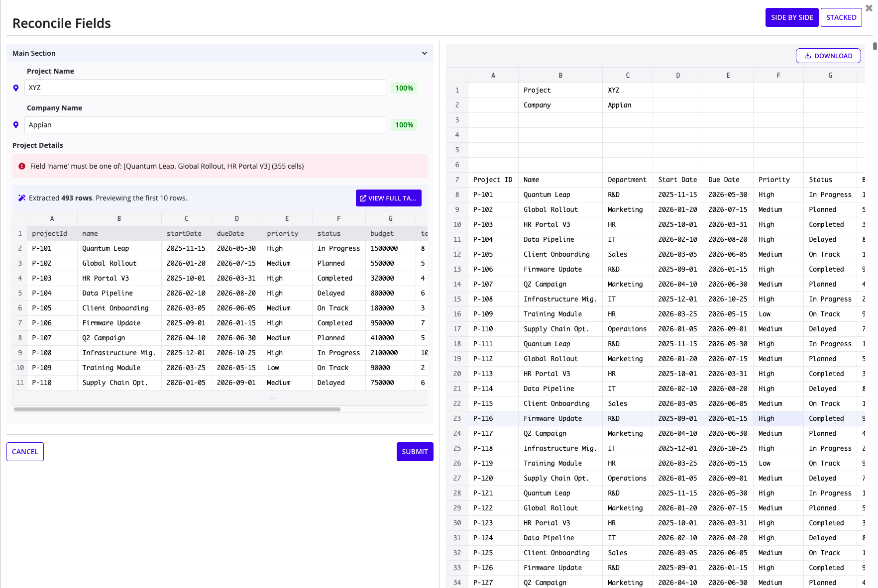Switch to Side By Side view

pos(792,17)
